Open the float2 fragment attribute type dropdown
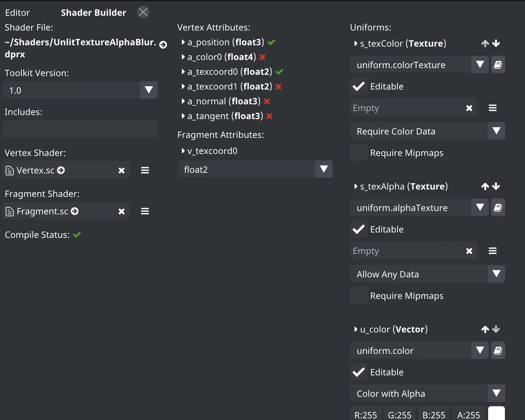 tap(255, 169)
